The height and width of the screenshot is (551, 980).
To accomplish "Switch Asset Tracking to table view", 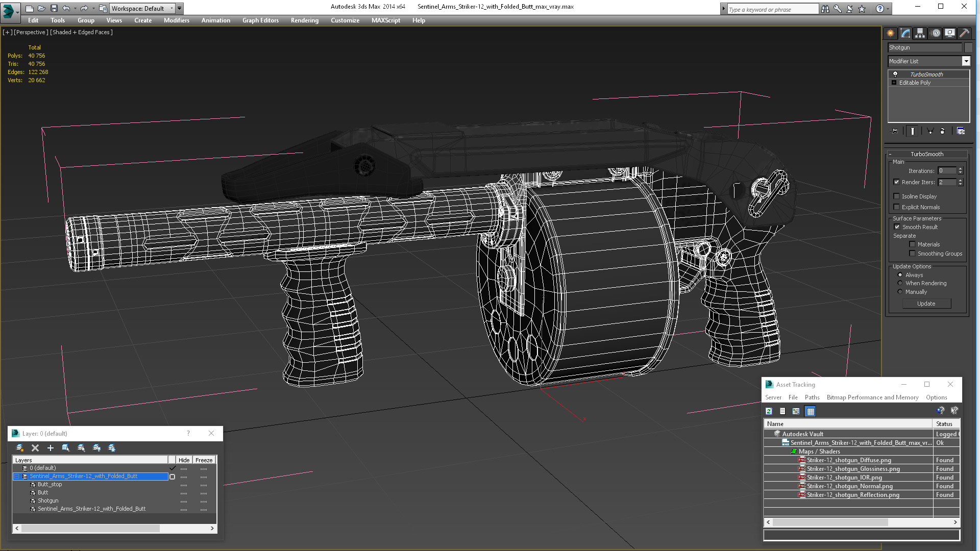I will pyautogui.click(x=811, y=411).
